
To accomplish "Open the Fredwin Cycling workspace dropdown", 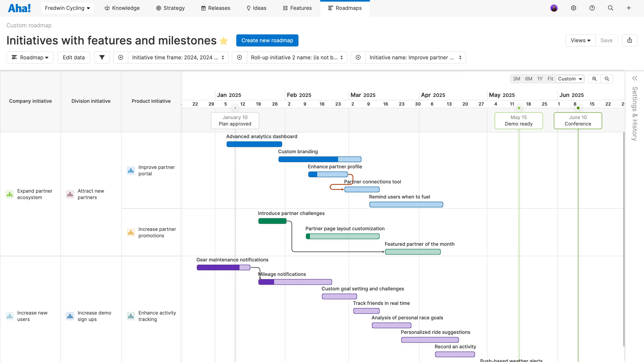I will click(x=67, y=8).
